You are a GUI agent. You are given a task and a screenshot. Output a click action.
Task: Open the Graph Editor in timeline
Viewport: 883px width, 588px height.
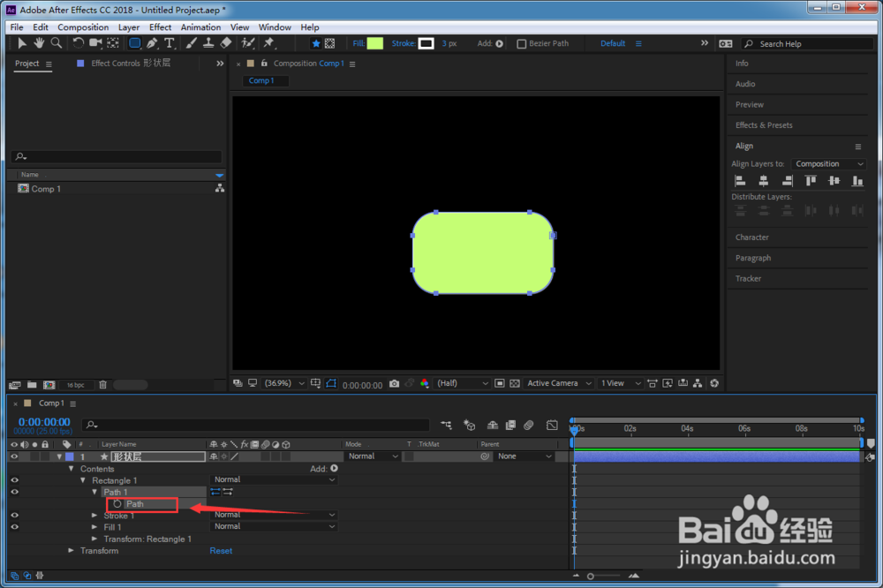(x=552, y=426)
